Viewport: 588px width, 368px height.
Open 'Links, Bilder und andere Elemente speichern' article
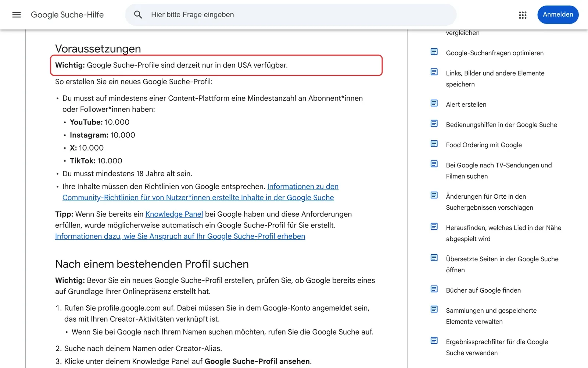tap(495, 79)
